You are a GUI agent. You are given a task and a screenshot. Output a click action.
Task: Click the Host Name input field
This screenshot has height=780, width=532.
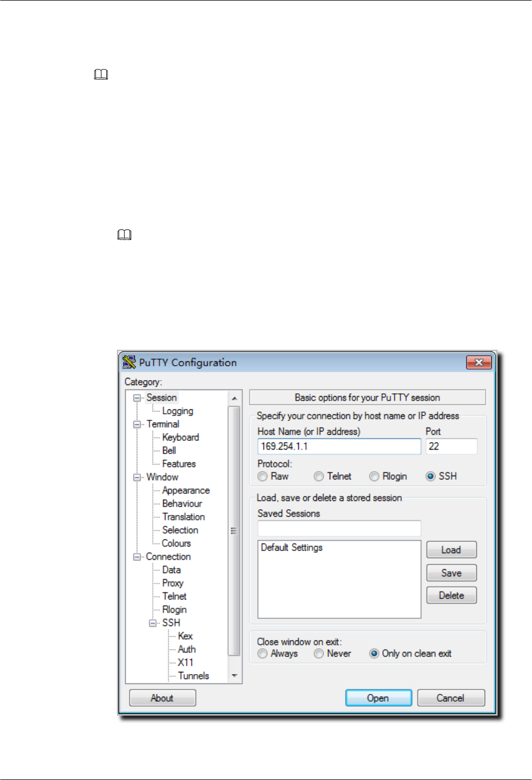(339, 446)
